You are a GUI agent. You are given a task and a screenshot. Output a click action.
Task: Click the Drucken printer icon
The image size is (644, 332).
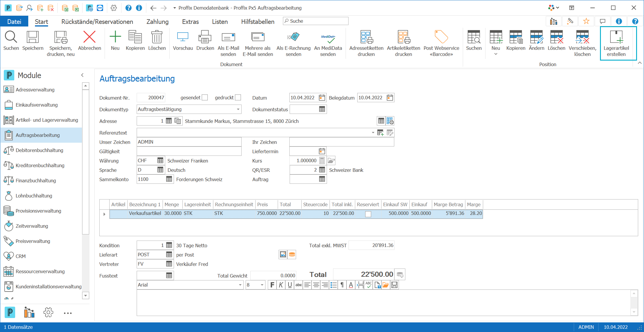pyautogui.click(x=205, y=37)
